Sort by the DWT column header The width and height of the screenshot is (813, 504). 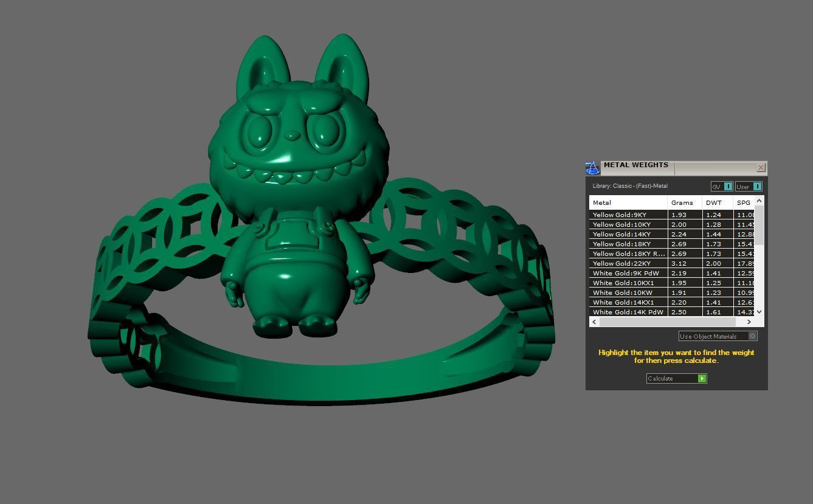coord(718,202)
